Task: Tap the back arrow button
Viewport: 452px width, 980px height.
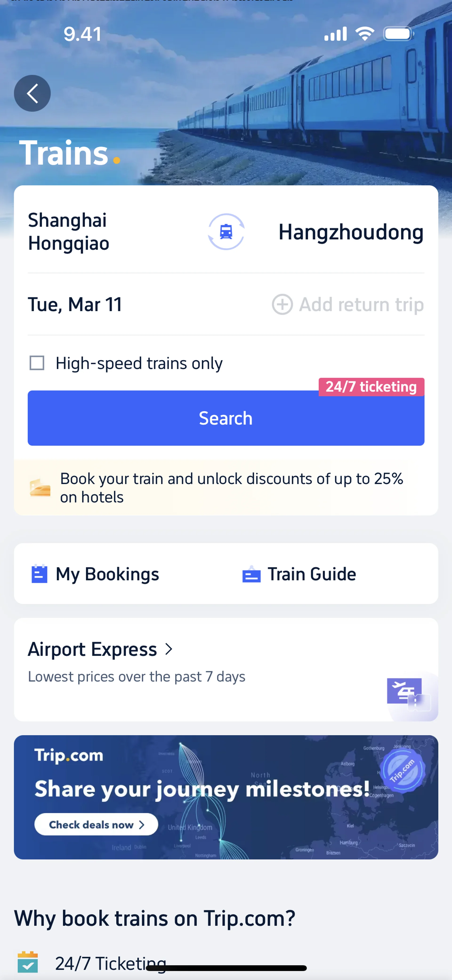Action: pyautogui.click(x=32, y=93)
